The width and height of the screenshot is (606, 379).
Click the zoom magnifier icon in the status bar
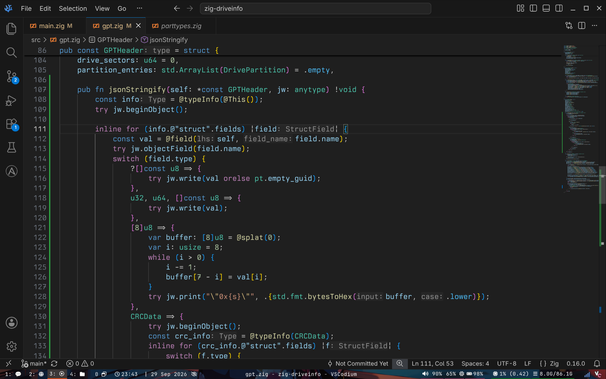point(400,364)
